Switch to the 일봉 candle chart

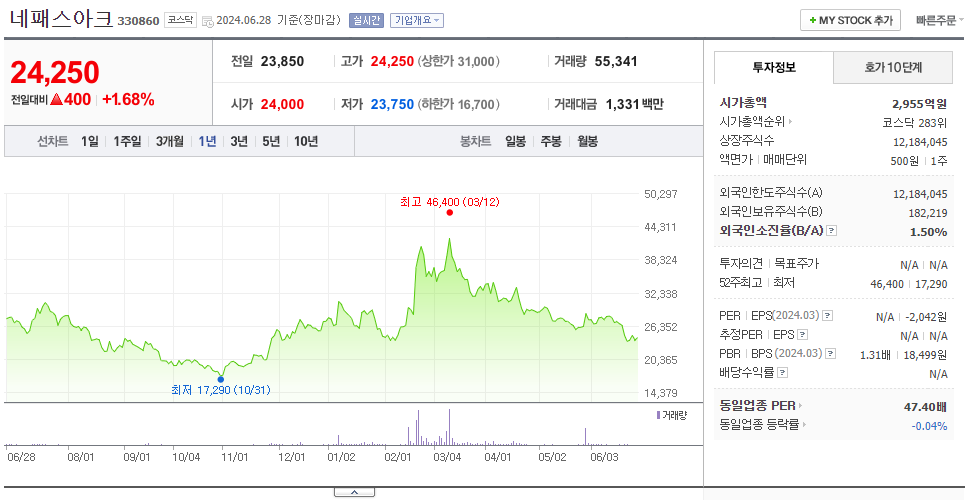tap(515, 141)
